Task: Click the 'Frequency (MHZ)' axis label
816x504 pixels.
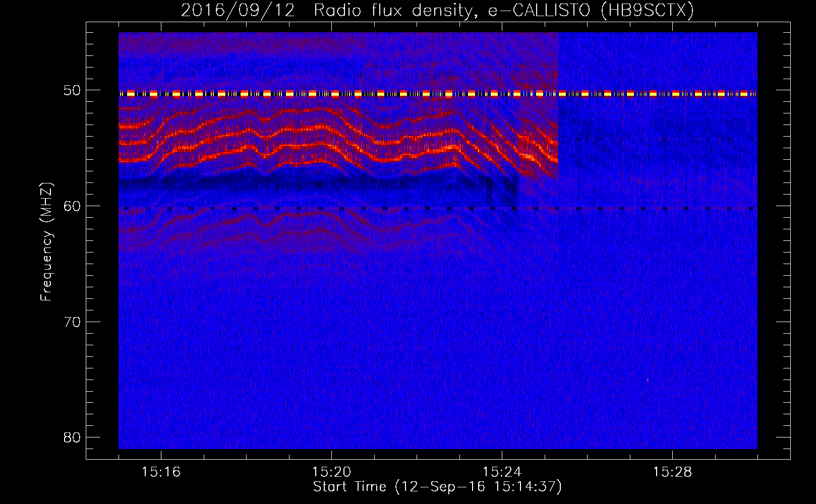Action: click(x=46, y=241)
